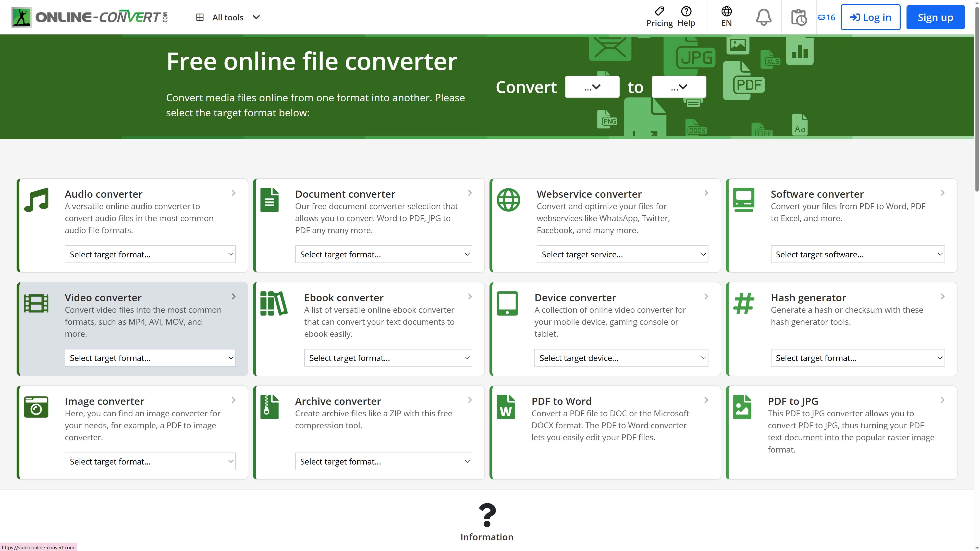The image size is (980, 551).
Task: Open Image converter target format dropdown
Action: 150,461
